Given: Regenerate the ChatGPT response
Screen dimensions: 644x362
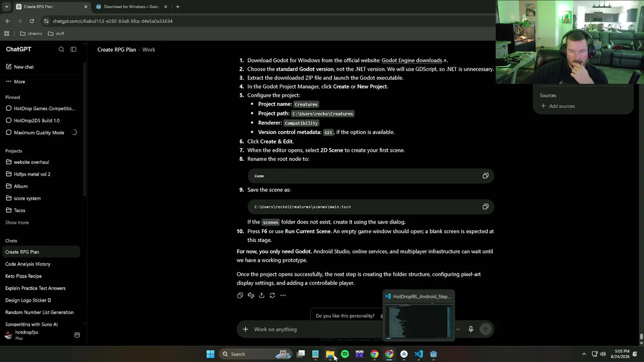Looking at the screenshot, I should click(272, 295).
